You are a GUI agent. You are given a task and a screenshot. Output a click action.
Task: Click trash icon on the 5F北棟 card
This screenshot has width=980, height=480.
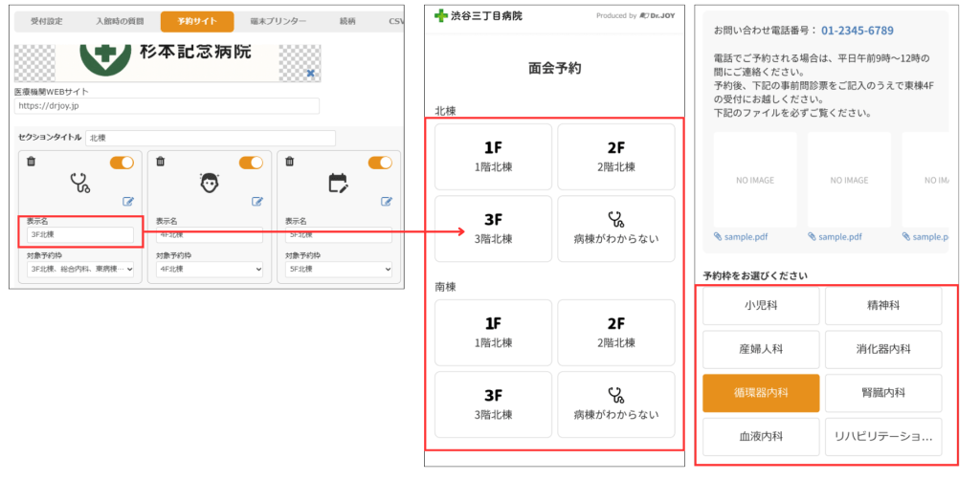pos(289,163)
